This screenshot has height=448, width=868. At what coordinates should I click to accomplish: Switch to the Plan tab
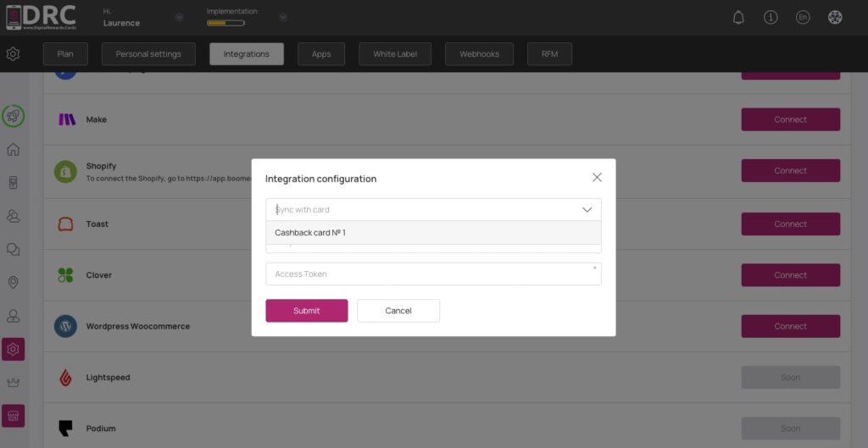click(x=64, y=54)
